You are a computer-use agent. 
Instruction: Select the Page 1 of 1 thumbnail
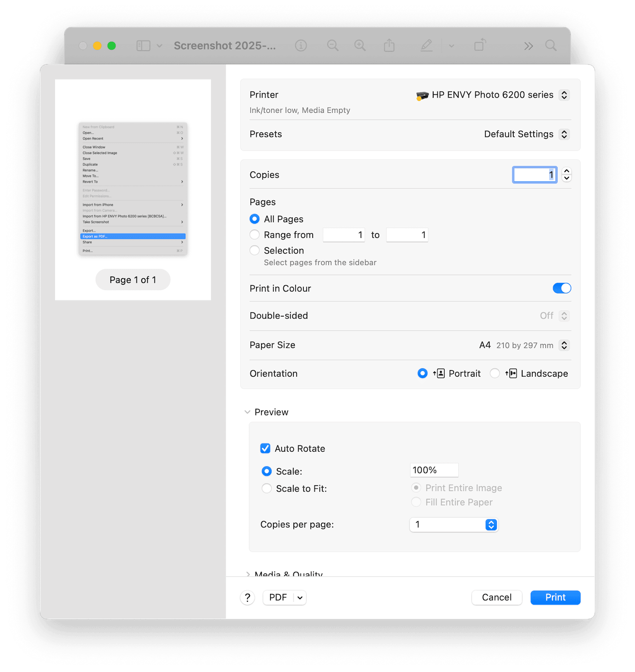133,189
